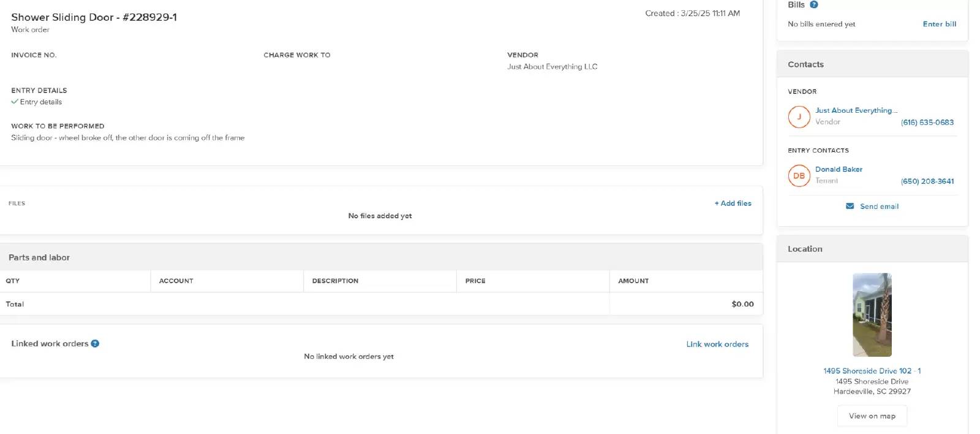The height and width of the screenshot is (434, 980).
Task: Open the property photo thumbnail
Action: 872,314
